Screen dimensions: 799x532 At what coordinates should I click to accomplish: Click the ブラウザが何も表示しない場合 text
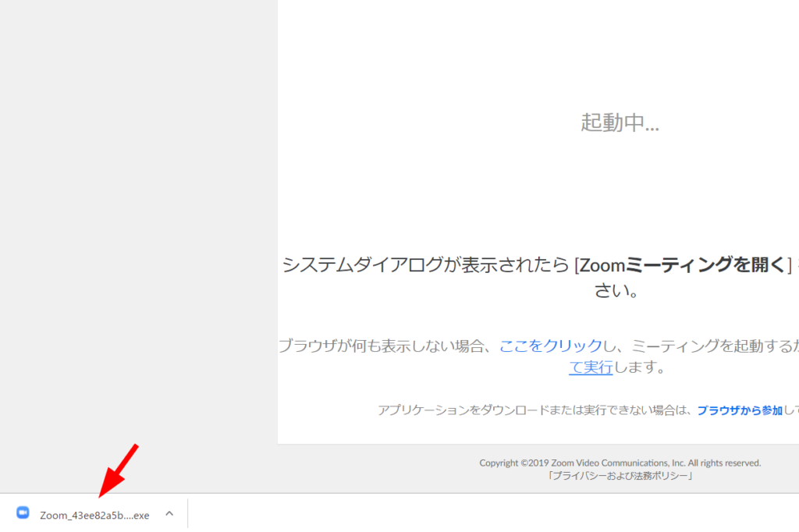(381, 346)
